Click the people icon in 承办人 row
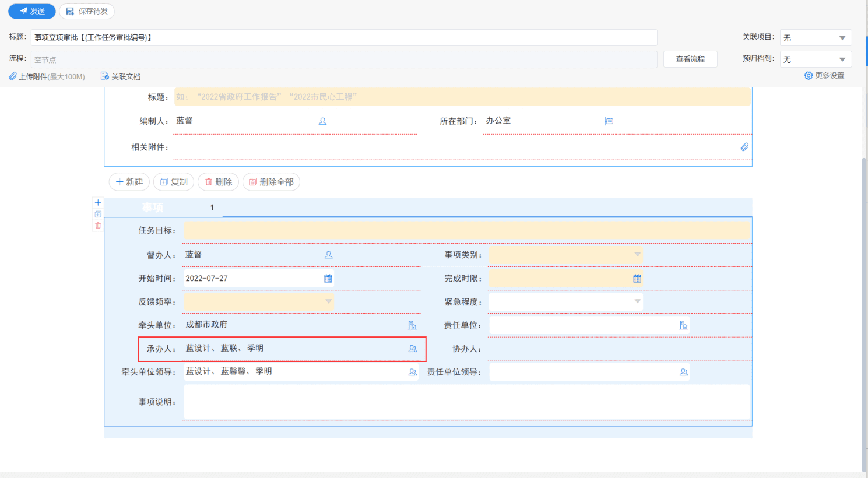The image size is (868, 478). pos(413,349)
